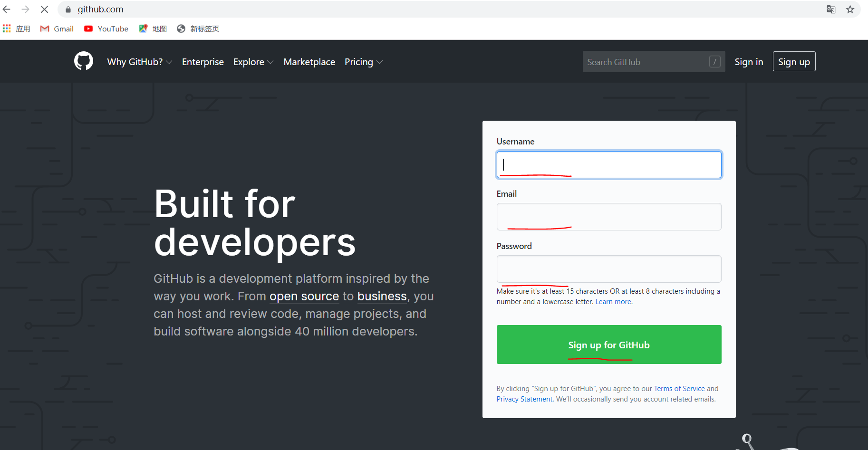
Task: Open the apps grid bookmark
Action: click(x=17, y=29)
